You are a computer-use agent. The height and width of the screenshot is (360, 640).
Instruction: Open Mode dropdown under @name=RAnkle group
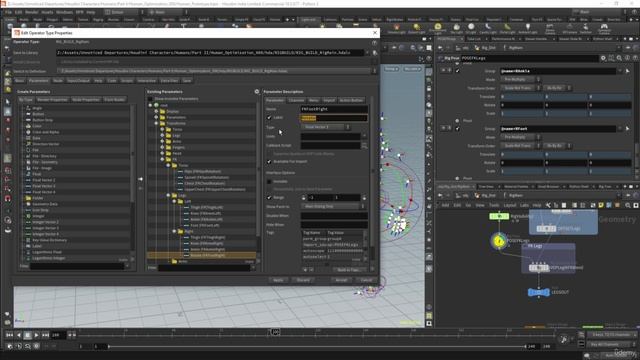520,80
